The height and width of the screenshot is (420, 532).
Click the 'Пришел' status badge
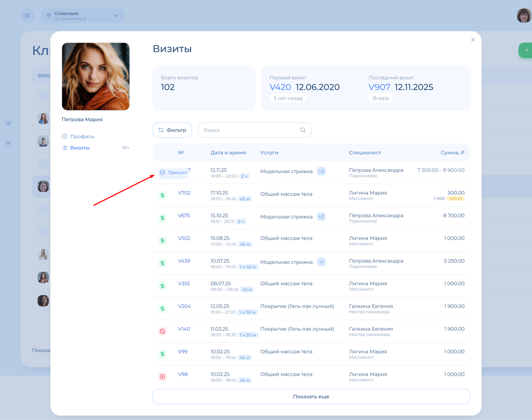coord(173,172)
